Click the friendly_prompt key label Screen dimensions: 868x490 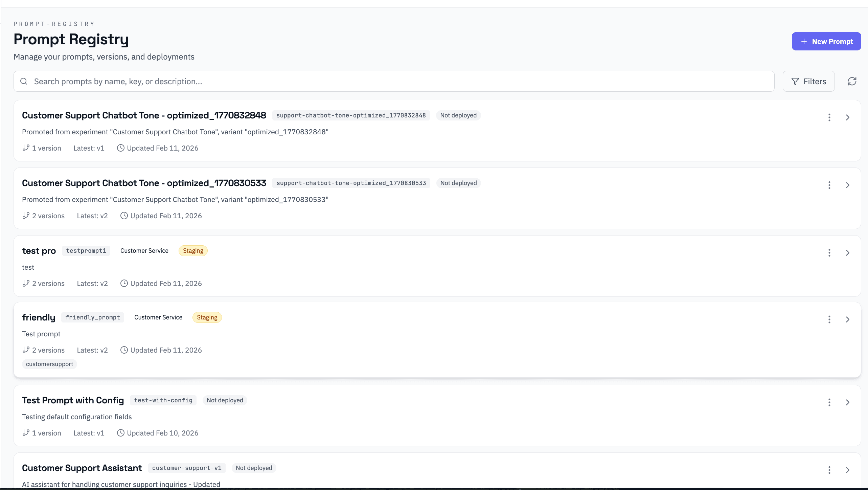click(93, 317)
